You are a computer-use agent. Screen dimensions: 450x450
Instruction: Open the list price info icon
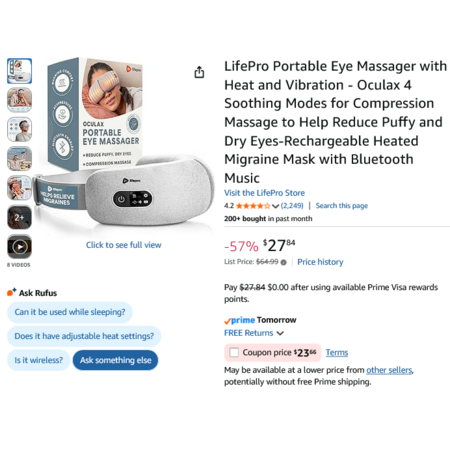point(284,262)
